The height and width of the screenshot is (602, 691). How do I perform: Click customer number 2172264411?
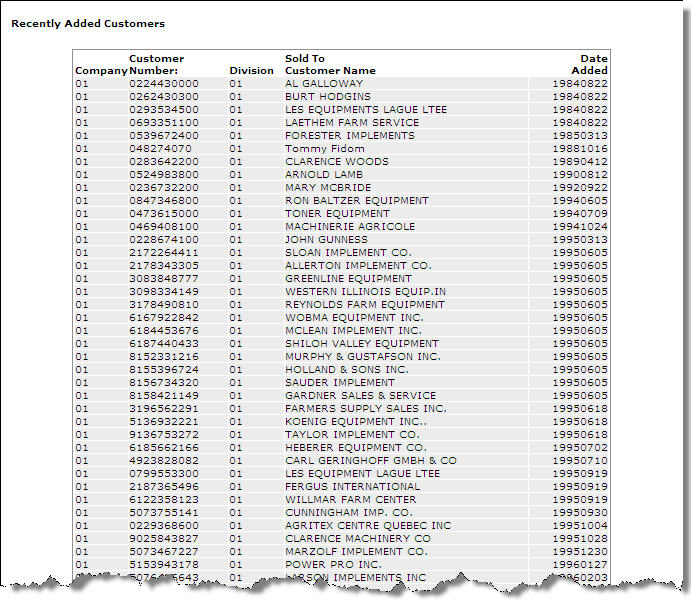coord(163,253)
